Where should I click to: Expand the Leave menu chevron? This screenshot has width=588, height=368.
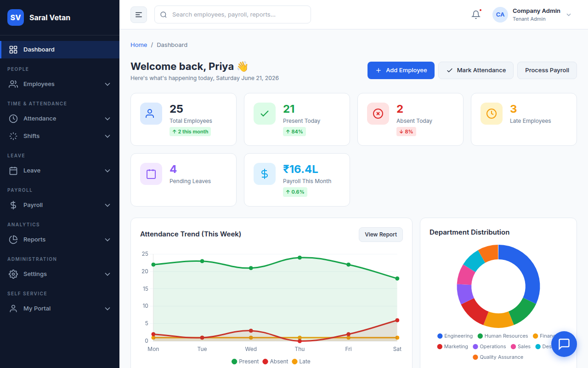pyautogui.click(x=107, y=171)
